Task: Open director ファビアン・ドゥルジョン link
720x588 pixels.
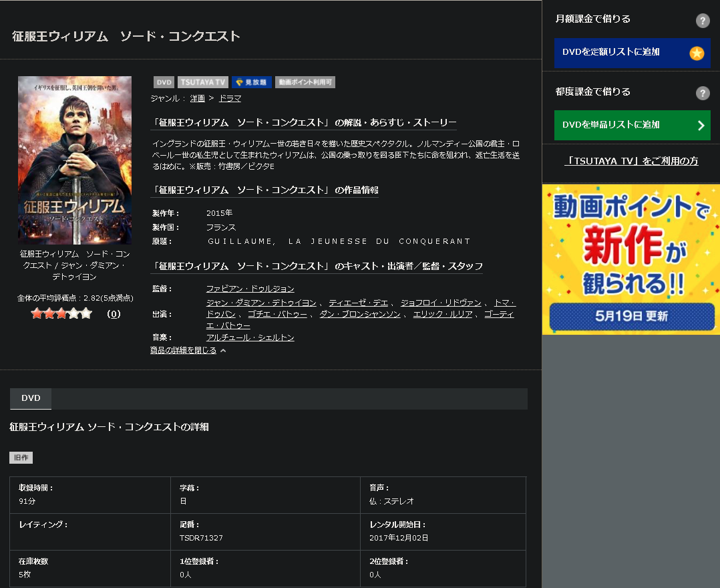Action: [250, 289]
